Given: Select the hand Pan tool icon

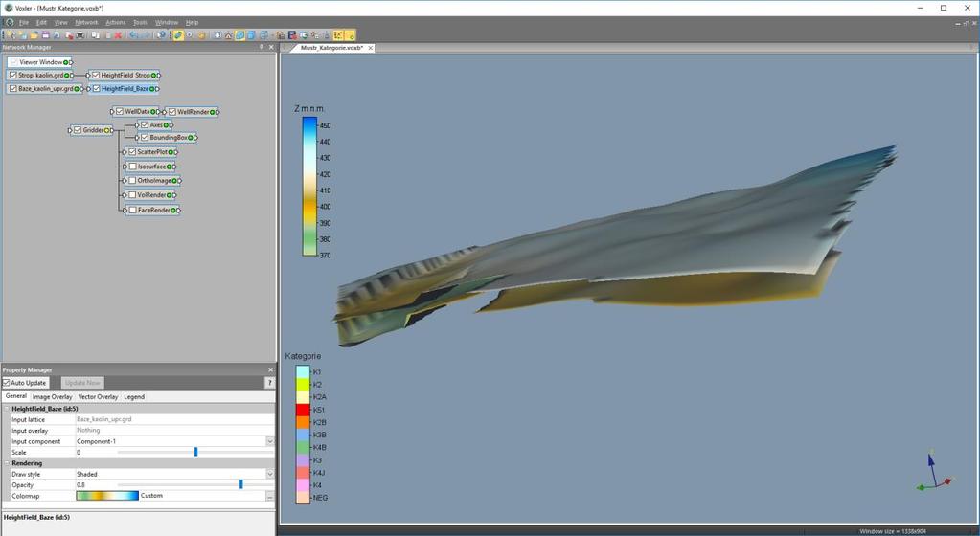Looking at the screenshot, I should (x=200, y=35).
